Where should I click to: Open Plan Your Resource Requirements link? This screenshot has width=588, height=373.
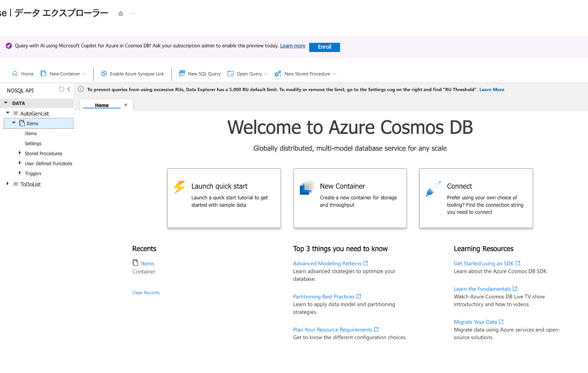click(x=336, y=330)
